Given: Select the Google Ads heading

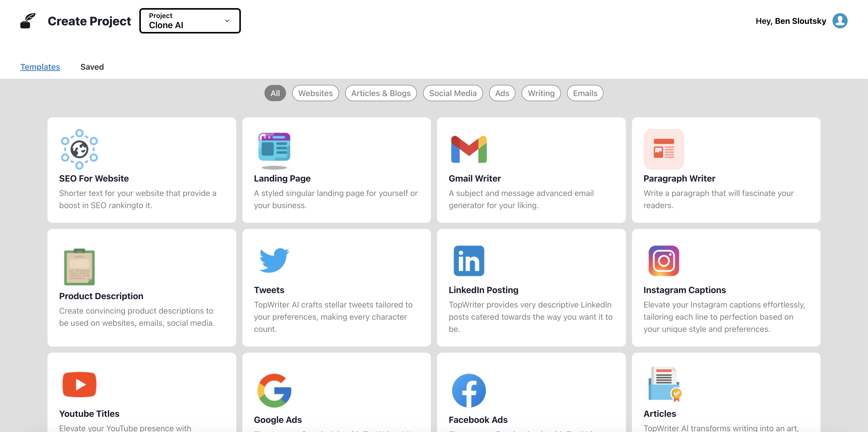Looking at the screenshot, I should [x=278, y=420].
